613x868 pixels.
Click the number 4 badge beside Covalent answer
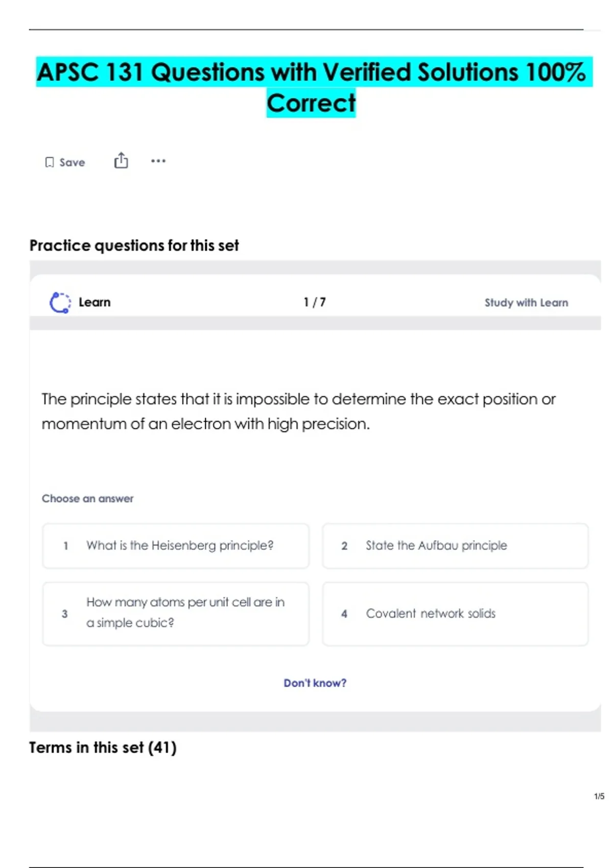344,614
